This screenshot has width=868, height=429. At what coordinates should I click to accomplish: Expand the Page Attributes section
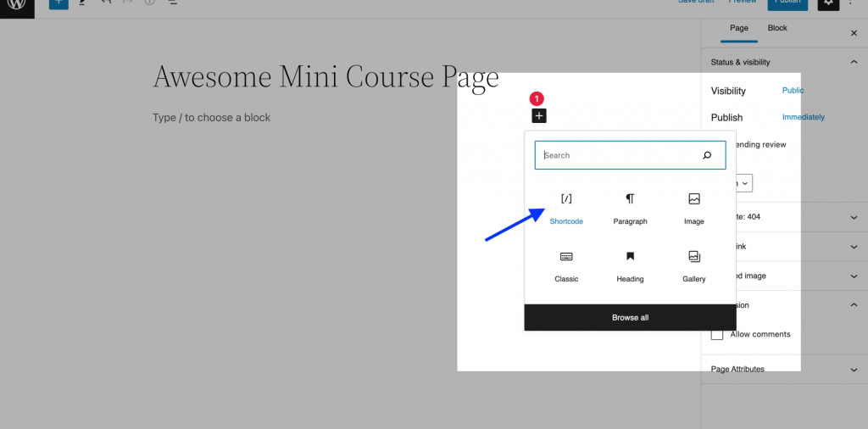[854, 370]
